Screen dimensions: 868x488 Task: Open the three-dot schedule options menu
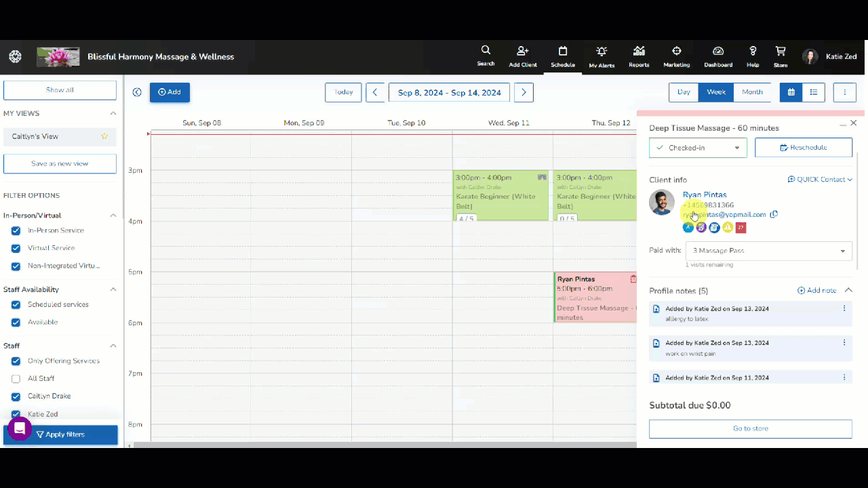pos(845,92)
